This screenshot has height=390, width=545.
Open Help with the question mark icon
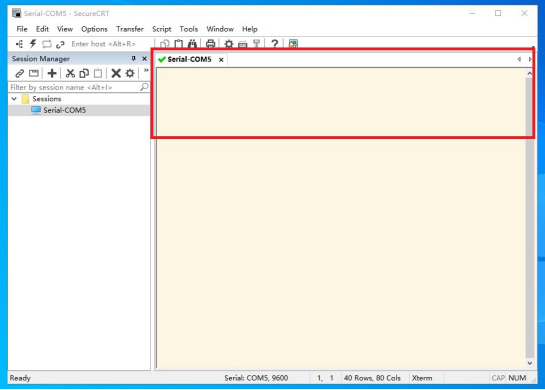[275, 44]
